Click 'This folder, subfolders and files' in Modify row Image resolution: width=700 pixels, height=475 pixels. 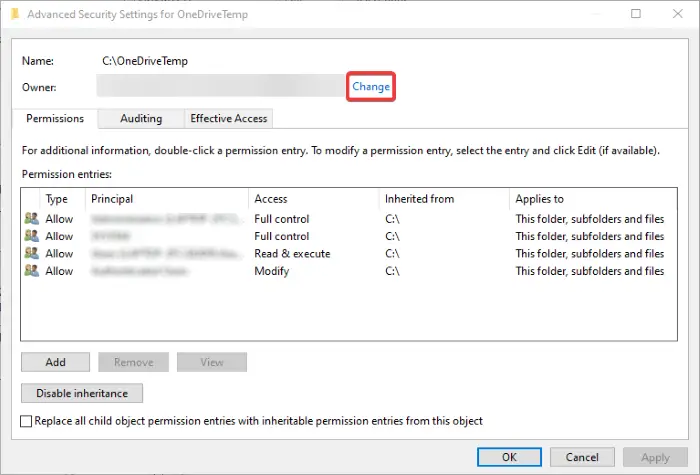click(x=589, y=271)
